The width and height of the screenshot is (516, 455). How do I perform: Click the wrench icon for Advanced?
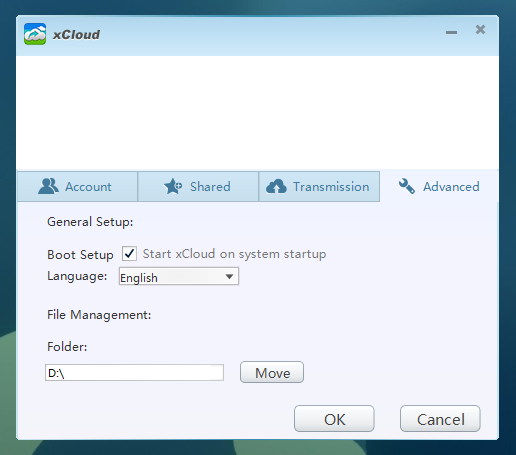click(407, 186)
